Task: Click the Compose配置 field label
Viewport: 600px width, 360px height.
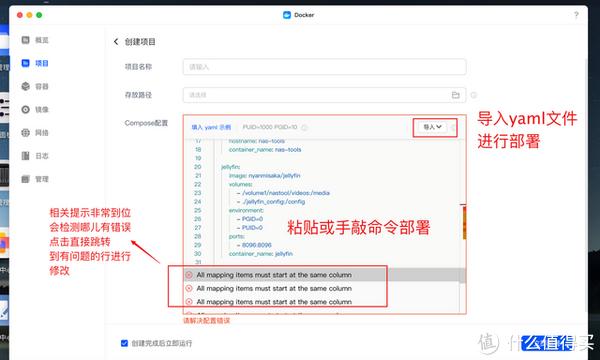Action: click(146, 123)
